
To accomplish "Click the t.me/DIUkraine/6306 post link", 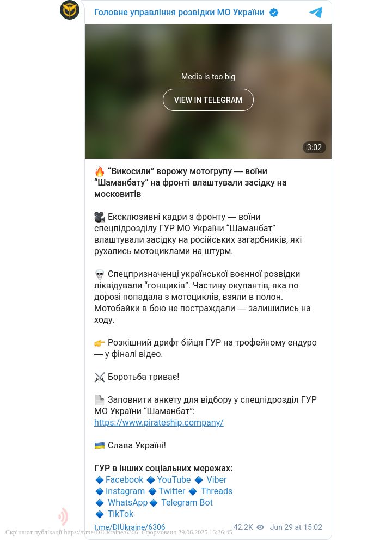I will [x=130, y=527].
